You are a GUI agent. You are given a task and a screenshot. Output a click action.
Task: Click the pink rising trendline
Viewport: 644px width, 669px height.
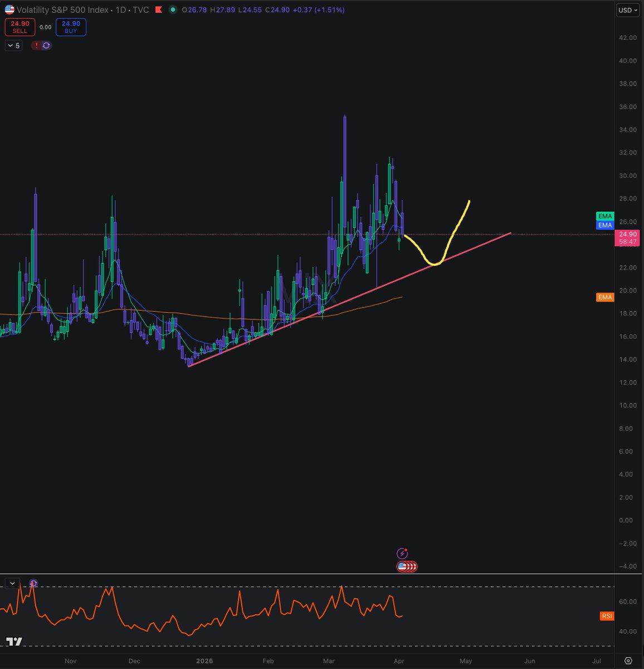point(350,300)
